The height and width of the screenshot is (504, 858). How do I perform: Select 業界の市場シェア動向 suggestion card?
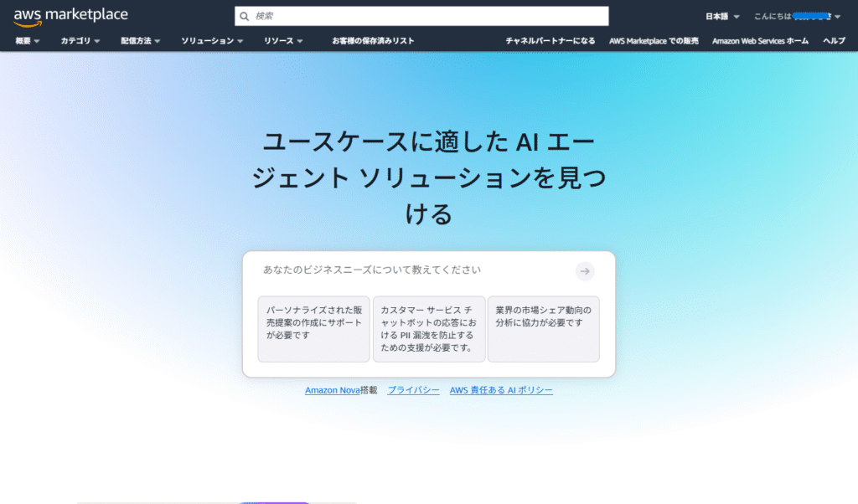pyautogui.click(x=543, y=329)
